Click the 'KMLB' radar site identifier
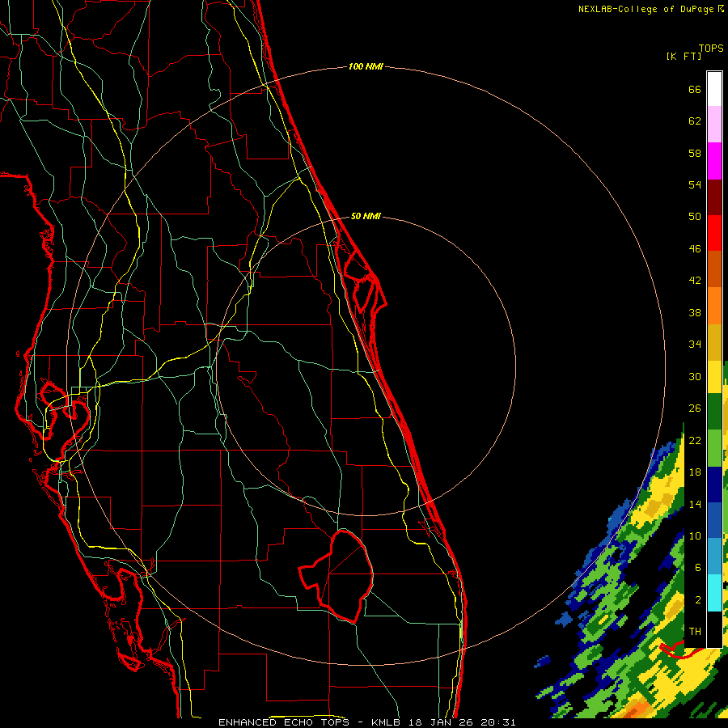This screenshot has width=728, height=728. point(385,722)
